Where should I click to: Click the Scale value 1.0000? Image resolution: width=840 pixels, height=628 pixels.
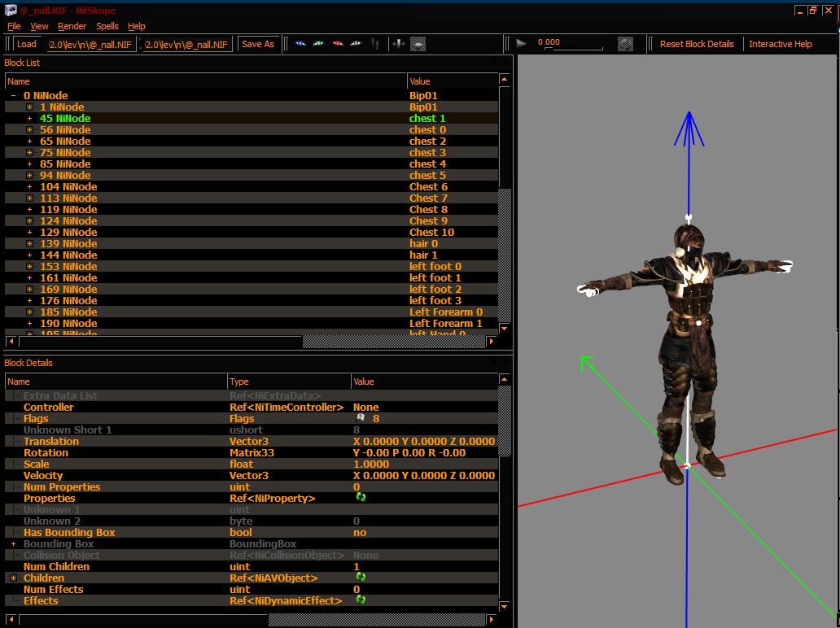[371, 464]
